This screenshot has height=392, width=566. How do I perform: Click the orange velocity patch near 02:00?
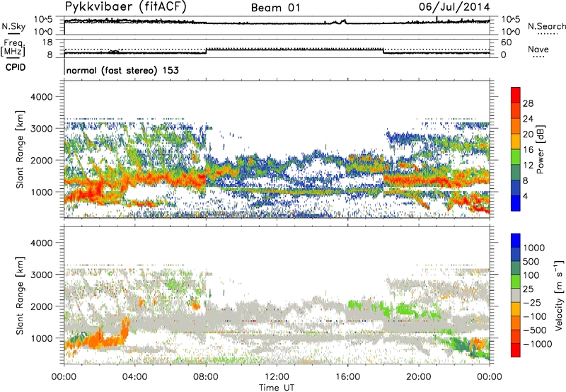98,340
